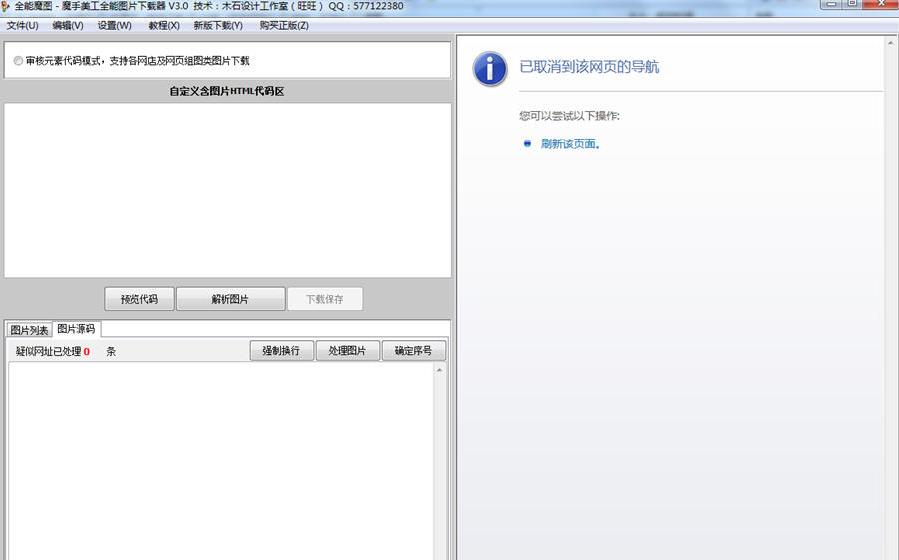Click the bullet before 刷新该页面
The image size is (899, 560).
tap(527, 144)
